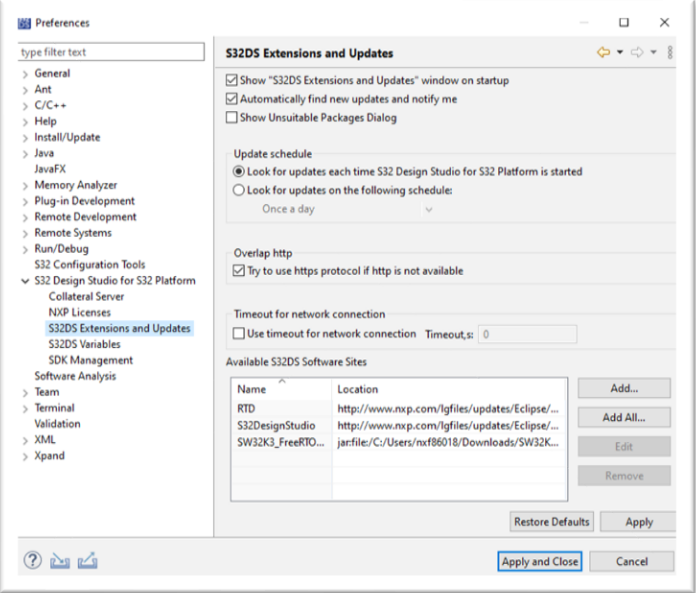
Task: Click the Remove button
Action: [624, 476]
